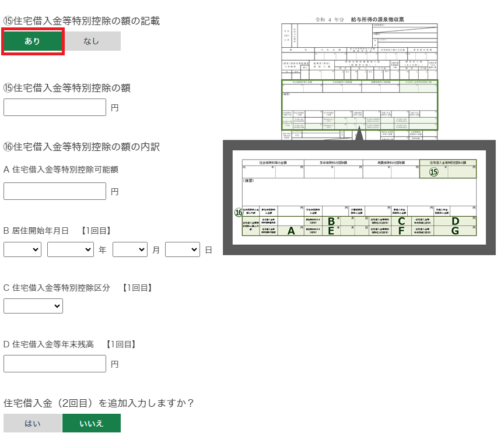The image size is (504, 440).
Task: Click the ⑮ marker in enlarged diagram
Action: (433, 172)
